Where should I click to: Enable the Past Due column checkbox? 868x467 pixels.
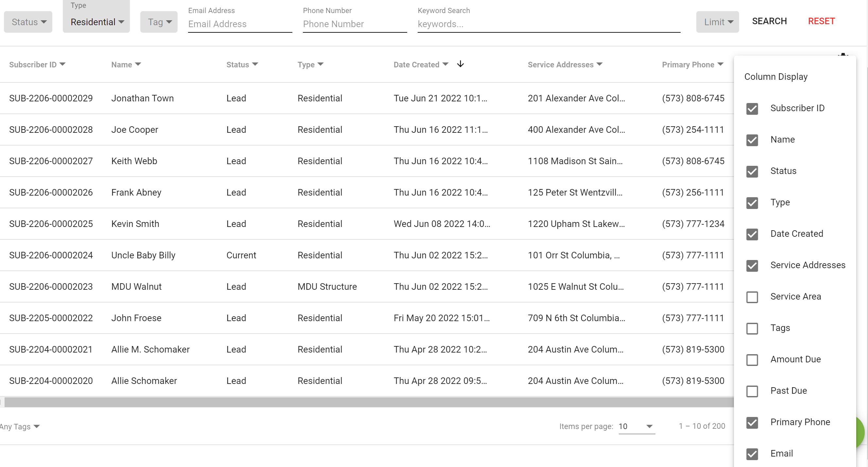tap(752, 391)
